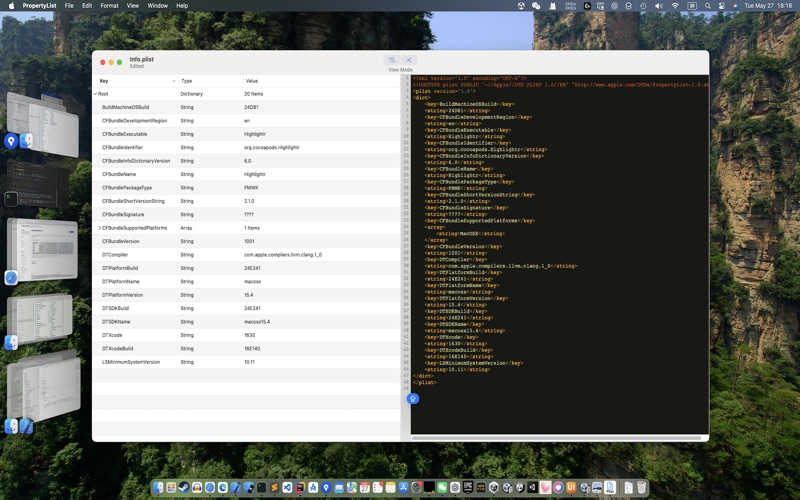This screenshot has height=500, width=800.
Task: Click the macosx15.4 value
Action: (x=257, y=322)
